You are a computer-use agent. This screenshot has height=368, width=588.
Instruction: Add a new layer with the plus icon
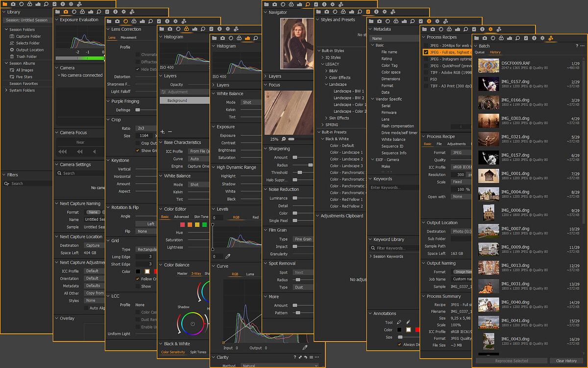tap(163, 131)
